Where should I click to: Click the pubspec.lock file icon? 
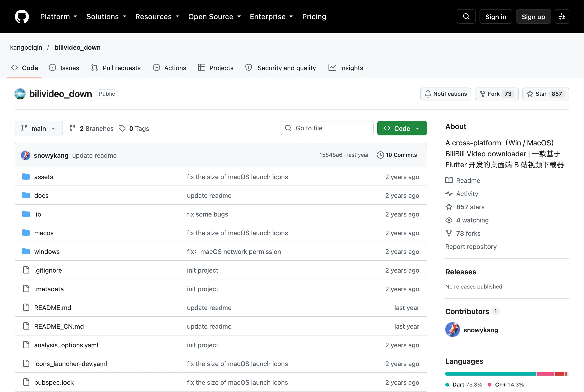coord(26,382)
